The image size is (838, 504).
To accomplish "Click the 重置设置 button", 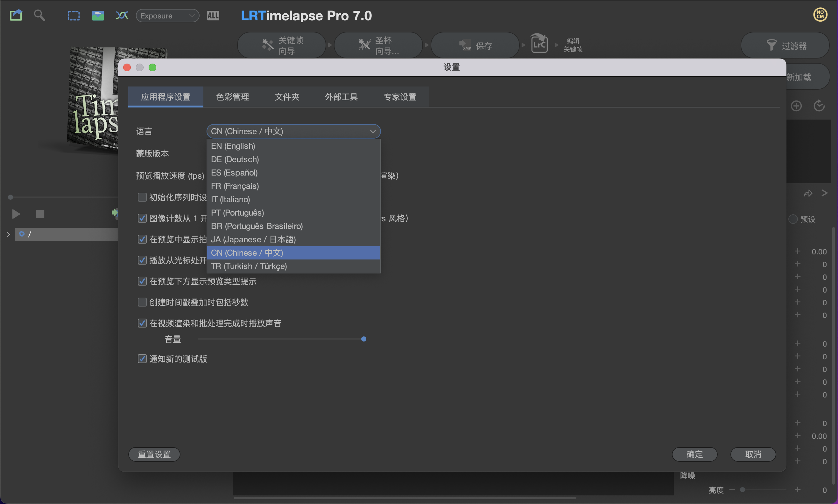I will click(x=154, y=454).
